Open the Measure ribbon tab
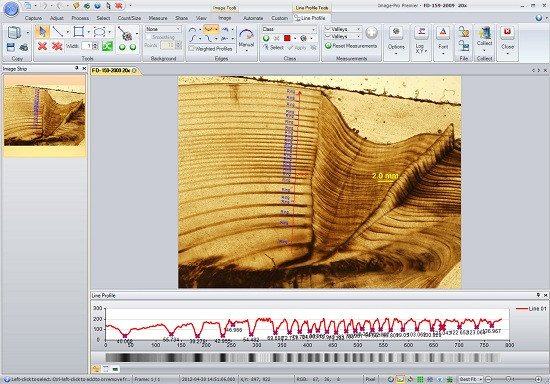 (x=158, y=18)
